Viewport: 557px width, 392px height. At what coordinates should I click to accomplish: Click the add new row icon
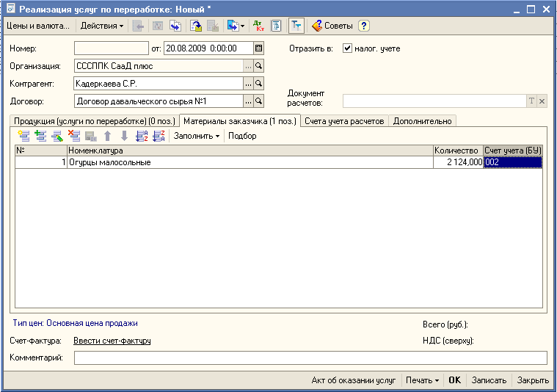tap(23, 136)
